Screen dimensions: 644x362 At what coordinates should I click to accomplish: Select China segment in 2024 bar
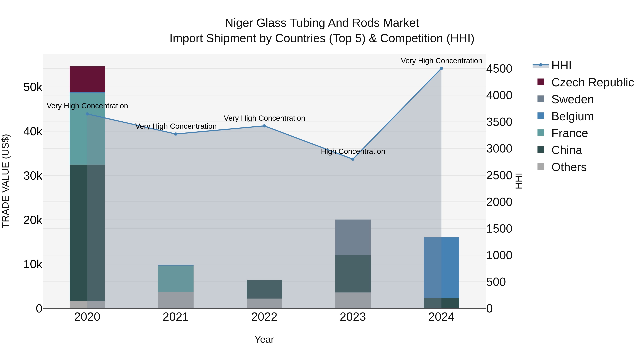(x=441, y=303)
